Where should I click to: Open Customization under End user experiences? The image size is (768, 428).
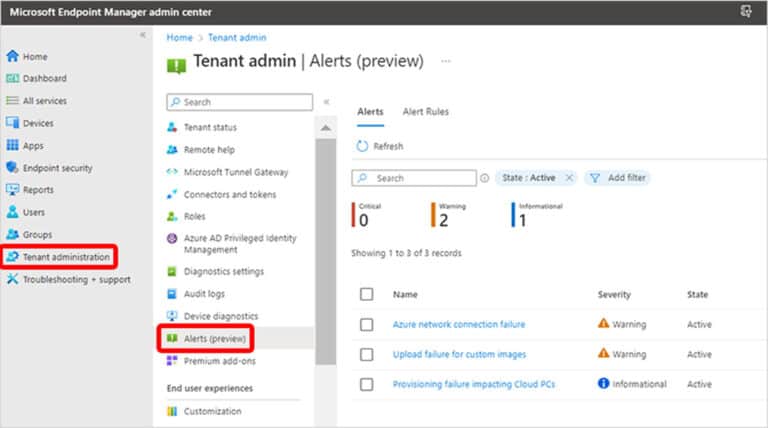point(213,411)
